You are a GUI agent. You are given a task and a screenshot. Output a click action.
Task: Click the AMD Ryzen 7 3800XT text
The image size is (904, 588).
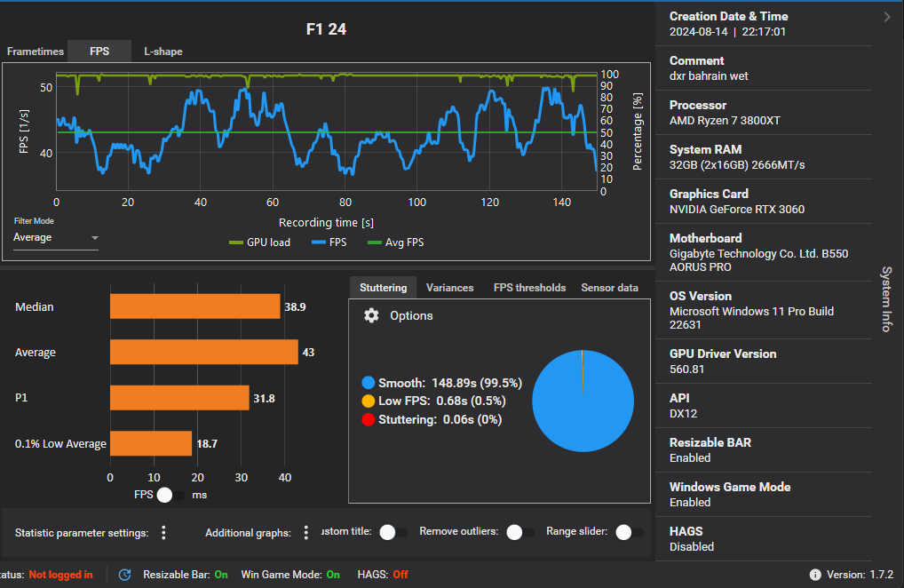(725, 121)
